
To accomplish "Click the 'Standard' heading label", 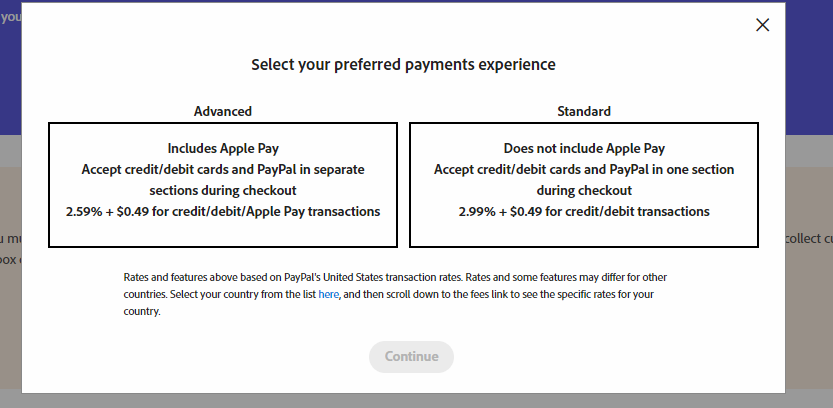I will pos(584,111).
